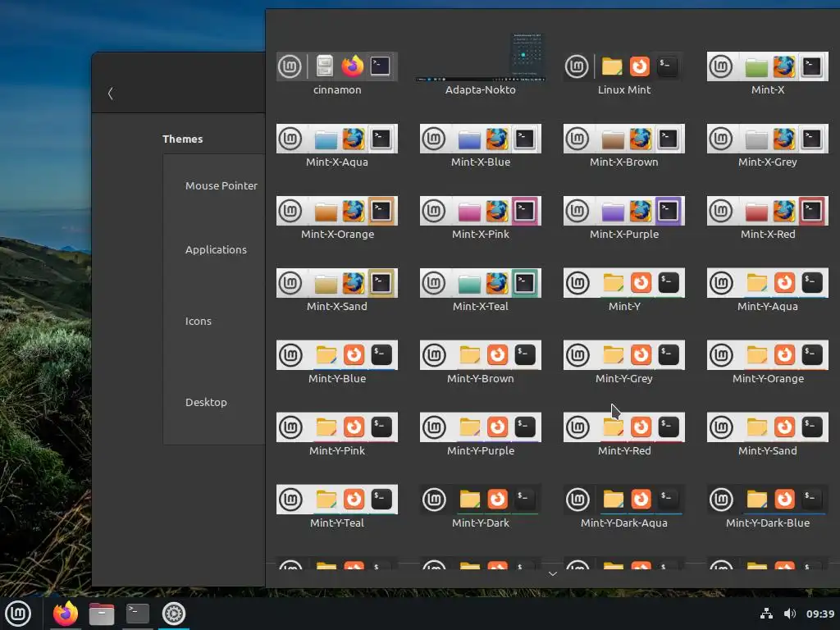Choose the Adapta-Nokto theme preview
This screenshot has width=840, height=630.
(x=481, y=57)
